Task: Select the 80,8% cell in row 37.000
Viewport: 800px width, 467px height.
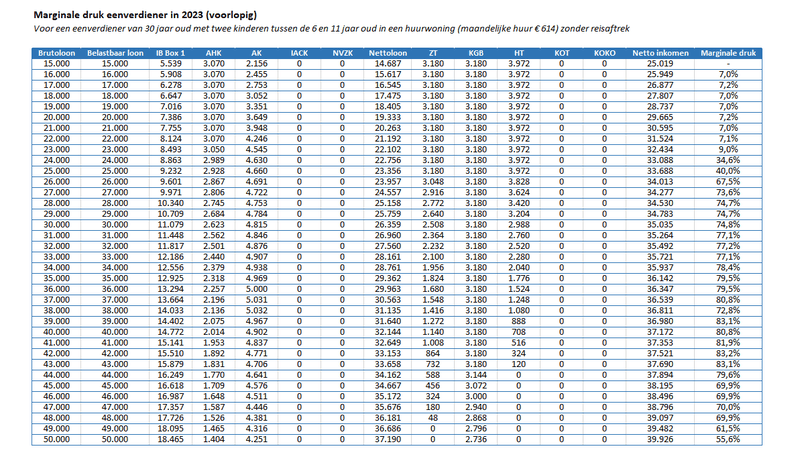Action: pos(728,300)
